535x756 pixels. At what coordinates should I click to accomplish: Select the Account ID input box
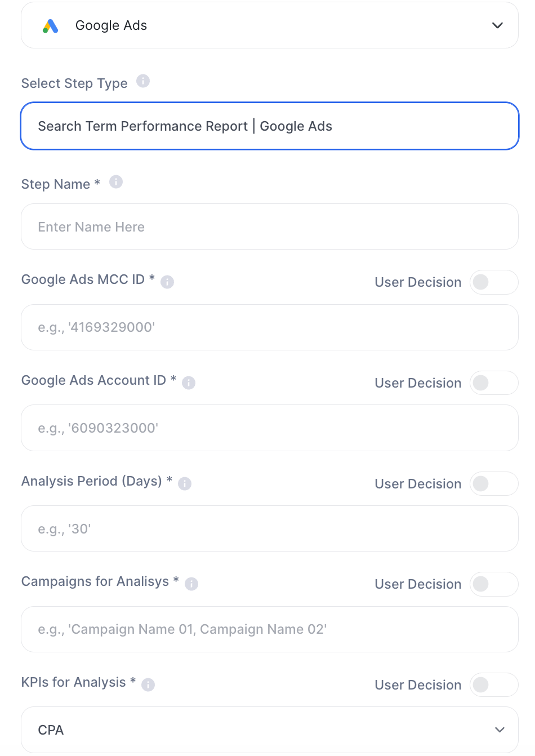(270, 428)
